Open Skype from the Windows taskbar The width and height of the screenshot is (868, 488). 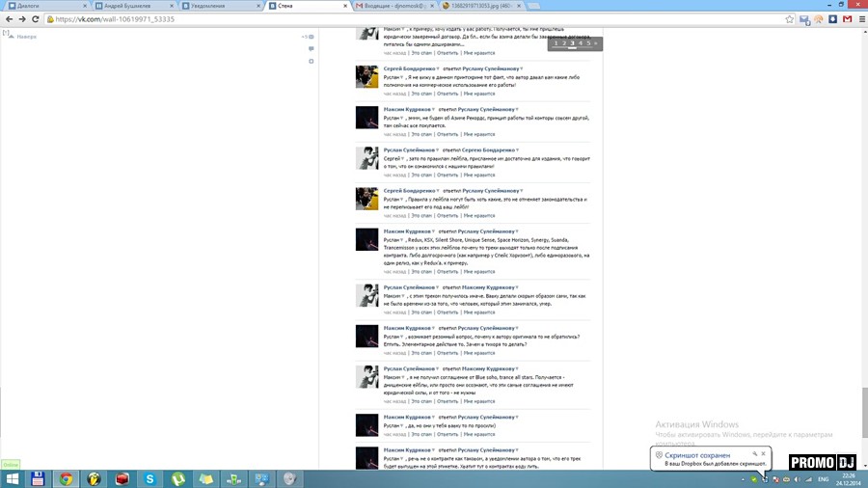click(150, 478)
